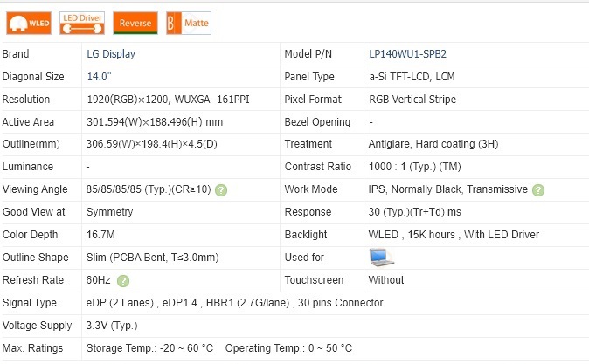Select the 60Hz refresh rate value
This screenshot has width=589, height=364.
coord(99,280)
